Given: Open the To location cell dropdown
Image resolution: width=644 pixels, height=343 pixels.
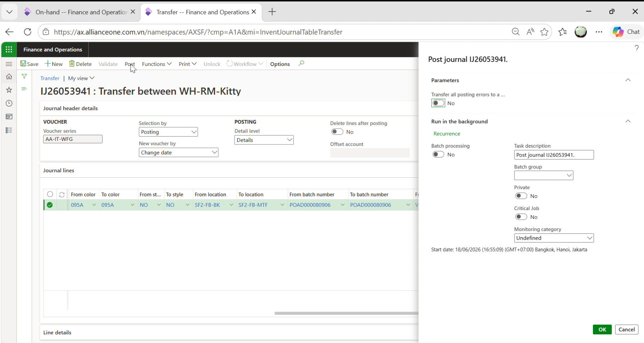Looking at the screenshot, I should pyautogui.click(x=282, y=205).
